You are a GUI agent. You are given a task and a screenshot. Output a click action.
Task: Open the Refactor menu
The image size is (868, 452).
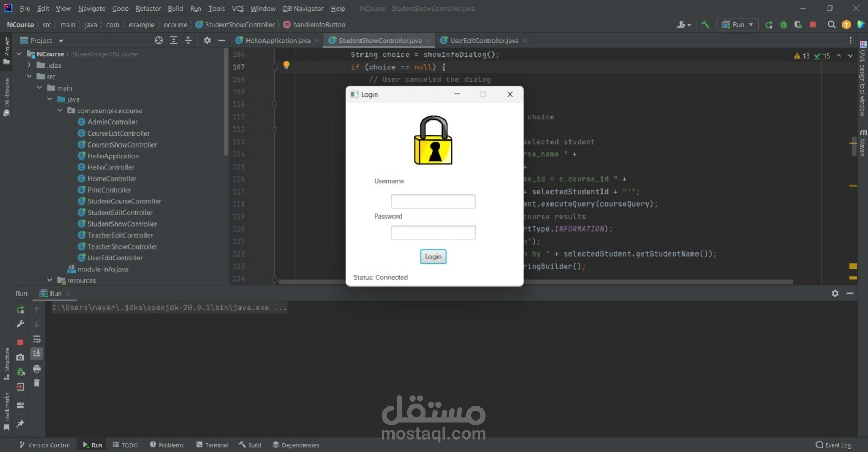point(148,8)
